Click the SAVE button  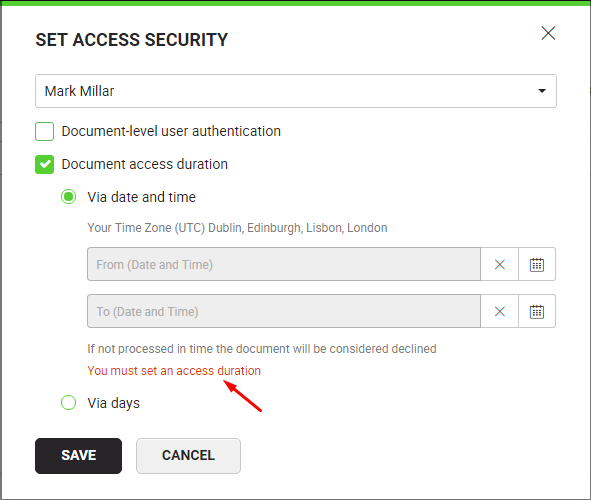coord(78,456)
